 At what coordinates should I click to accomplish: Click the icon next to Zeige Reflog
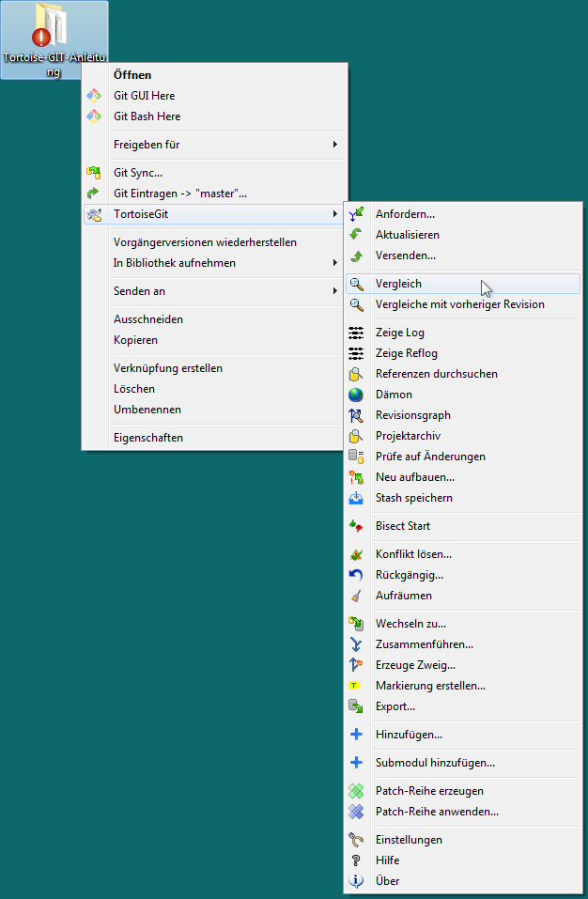[x=356, y=353]
